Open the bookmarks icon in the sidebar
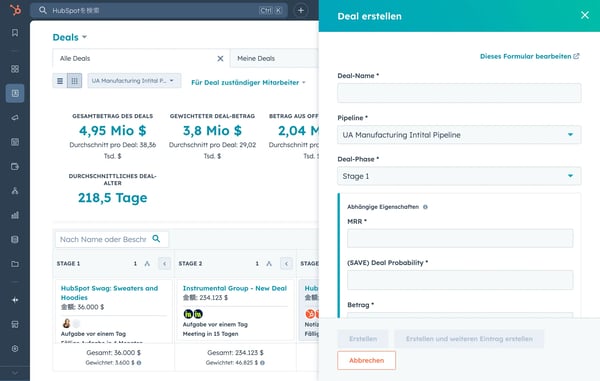Viewport: 600px width, 381px height. 15,33
